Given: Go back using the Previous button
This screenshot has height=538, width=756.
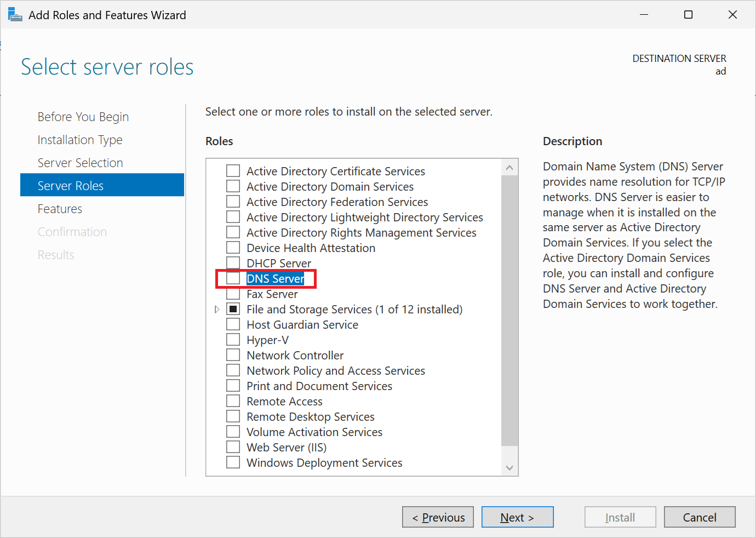Looking at the screenshot, I should pyautogui.click(x=438, y=517).
